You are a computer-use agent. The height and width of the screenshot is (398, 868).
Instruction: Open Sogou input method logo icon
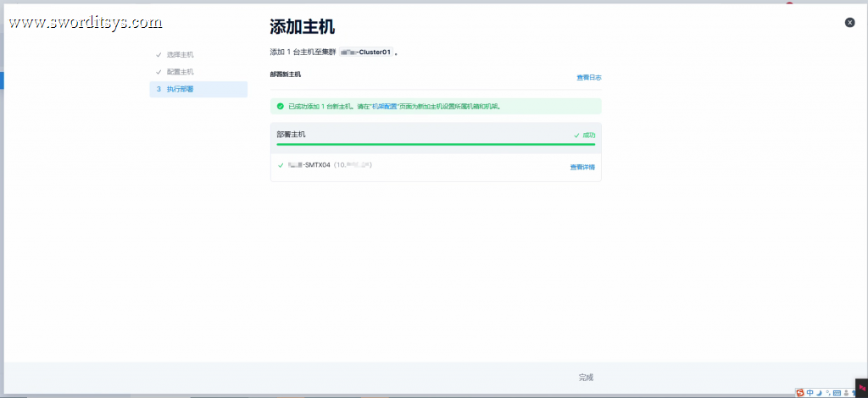pyautogui.click(x=800, y=393)
